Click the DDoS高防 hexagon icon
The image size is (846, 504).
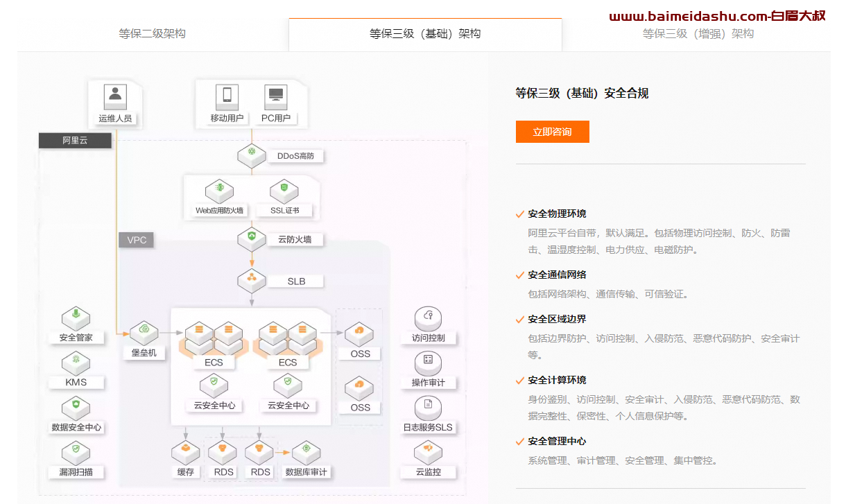(x=252, y=155)
